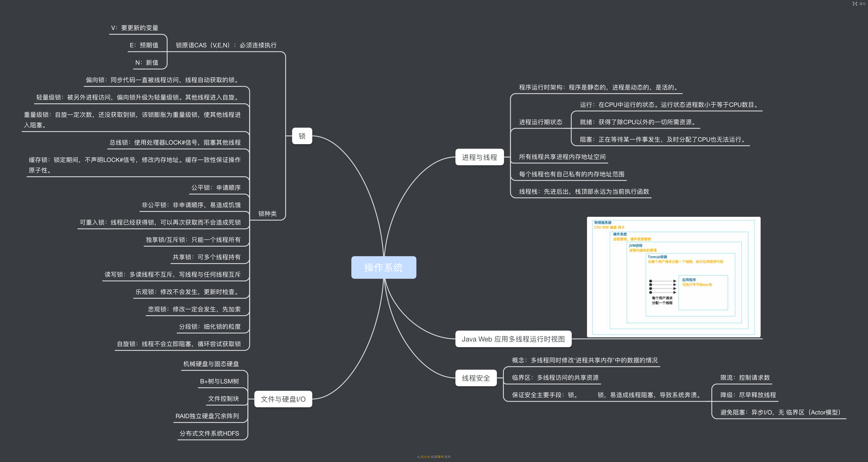The width and height of the screenshot is (868, 462).
Task: Click '就绪：获得了除CPU以外的一切所需资源' node
Action: [x=638, y=122]
